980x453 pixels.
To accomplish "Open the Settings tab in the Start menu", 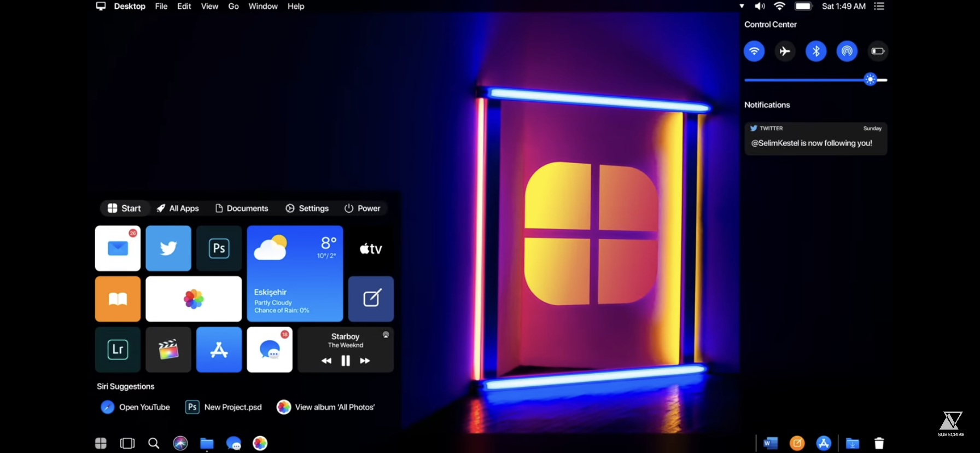I will pyautogui.click(x=307, y=208).
